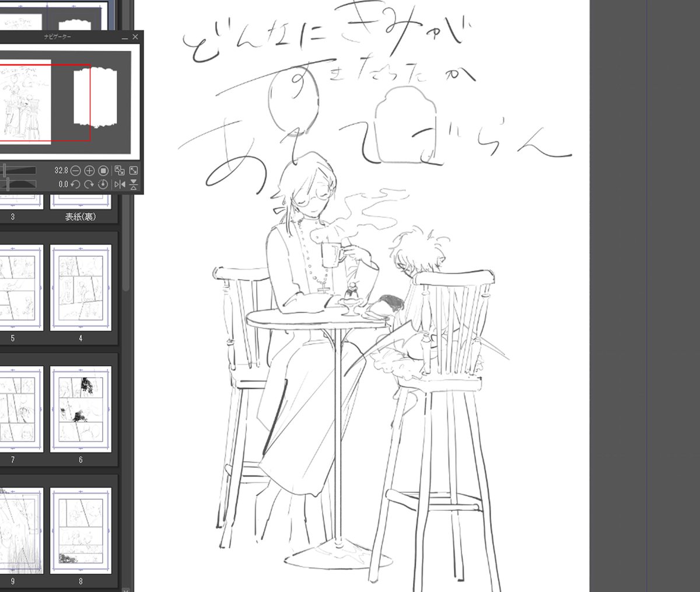Viewport: 700px width, 592px height.
Task: Open page 9 thumbnail
Action: point(22,530)
